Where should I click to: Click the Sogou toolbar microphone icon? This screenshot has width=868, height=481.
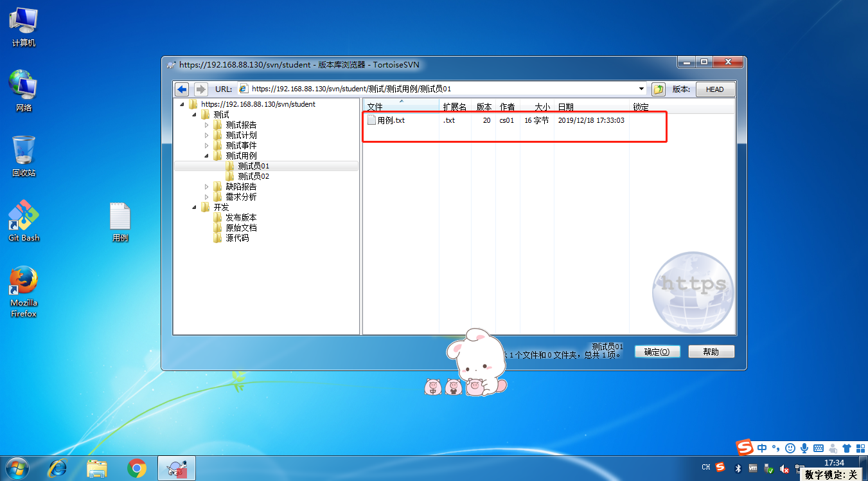(804, 448)
